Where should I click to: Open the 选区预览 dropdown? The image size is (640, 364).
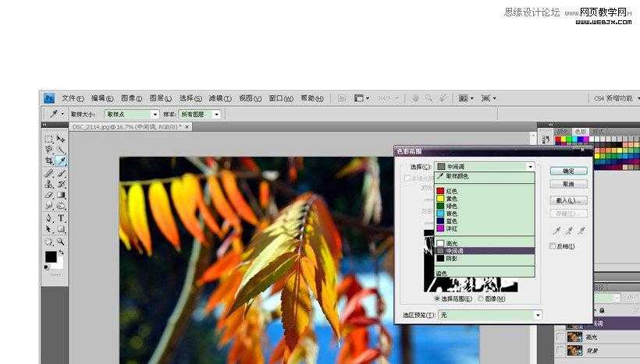490,315
